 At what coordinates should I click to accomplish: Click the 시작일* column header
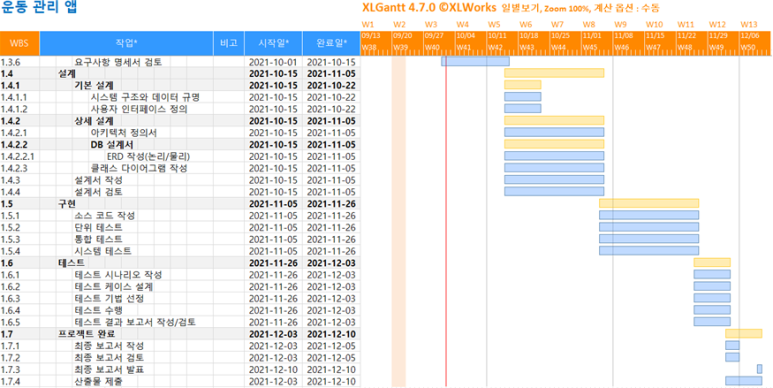[273, 43]
